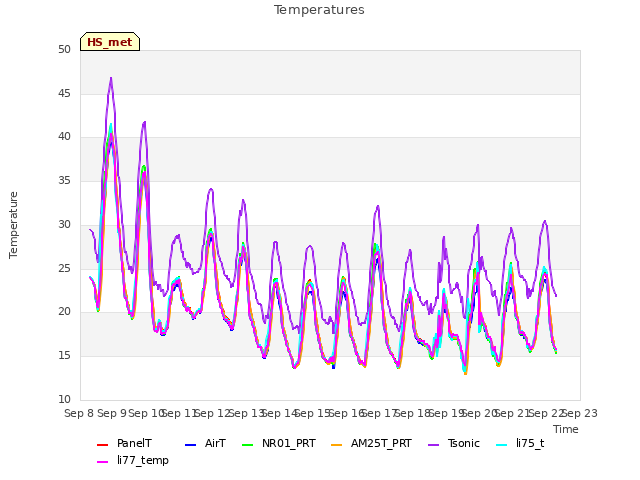The height and width of the screenshot is (480, 640).
Task: Click the Sep 23 x-axis tick label
Action: [580, 413]
